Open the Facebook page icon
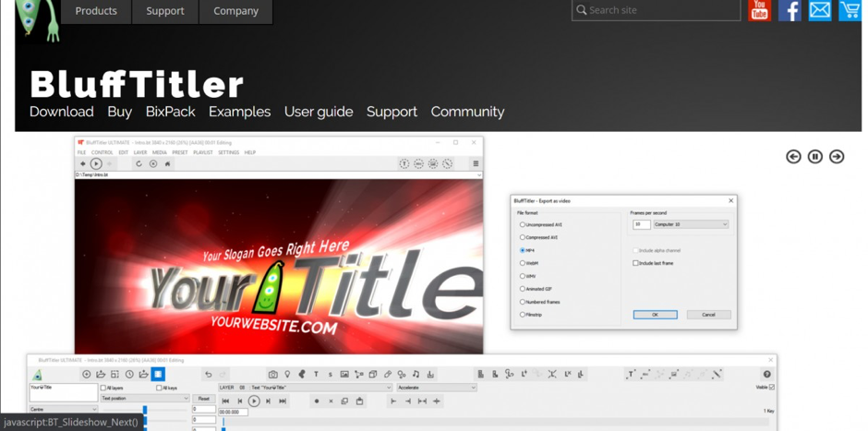Screen dimensions: 868x431 tap(790, 10)
